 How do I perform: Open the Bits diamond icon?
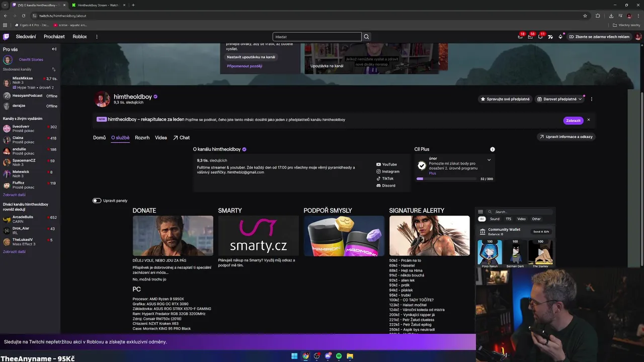point(560,37)
